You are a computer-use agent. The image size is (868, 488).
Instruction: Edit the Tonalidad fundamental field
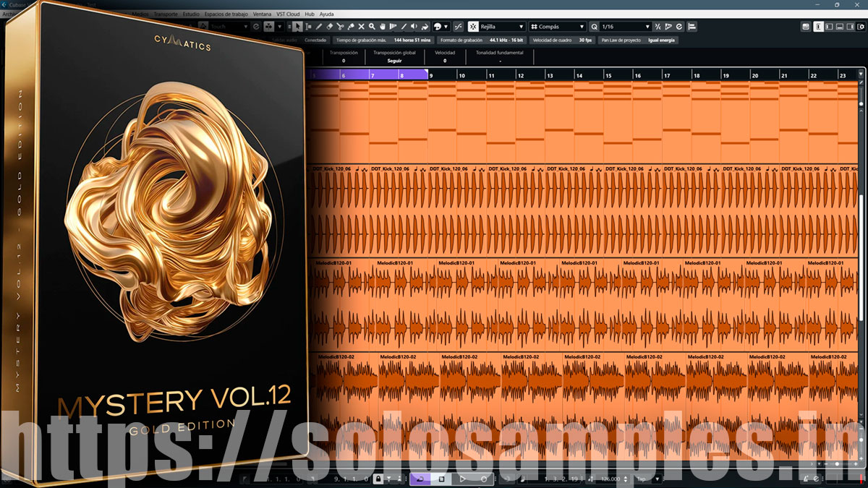[500, 61]
